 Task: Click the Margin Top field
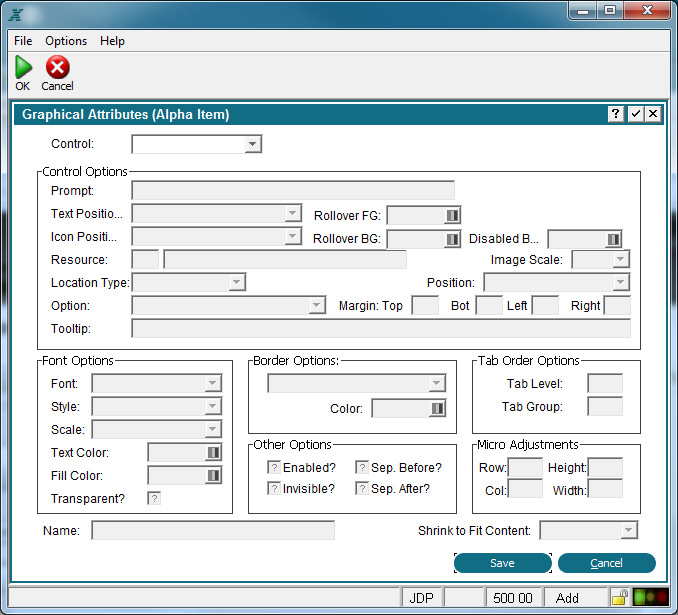coord(425,305)
